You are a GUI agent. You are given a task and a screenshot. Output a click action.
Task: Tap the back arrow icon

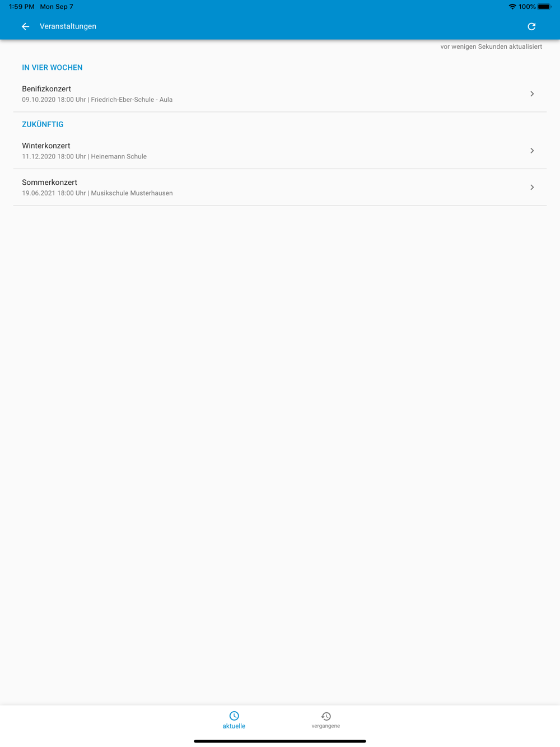tap(25, 26)
